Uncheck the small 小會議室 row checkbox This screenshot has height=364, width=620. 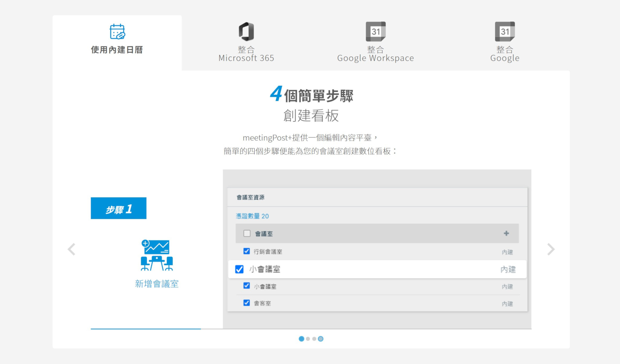tap(247, 286)
